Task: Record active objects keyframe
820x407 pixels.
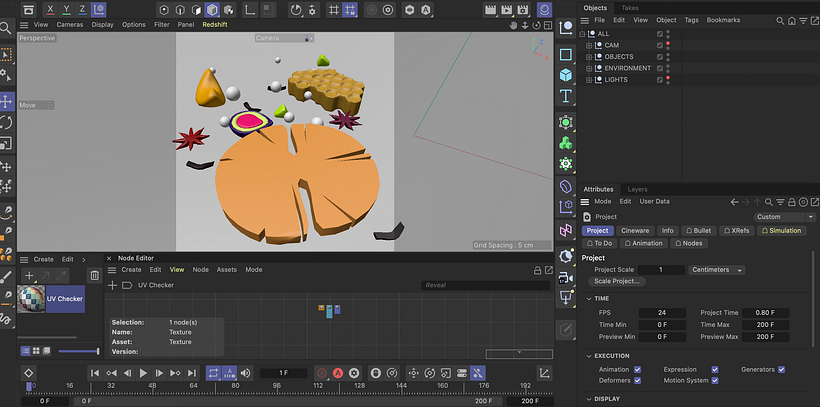Action: (322, 373)
